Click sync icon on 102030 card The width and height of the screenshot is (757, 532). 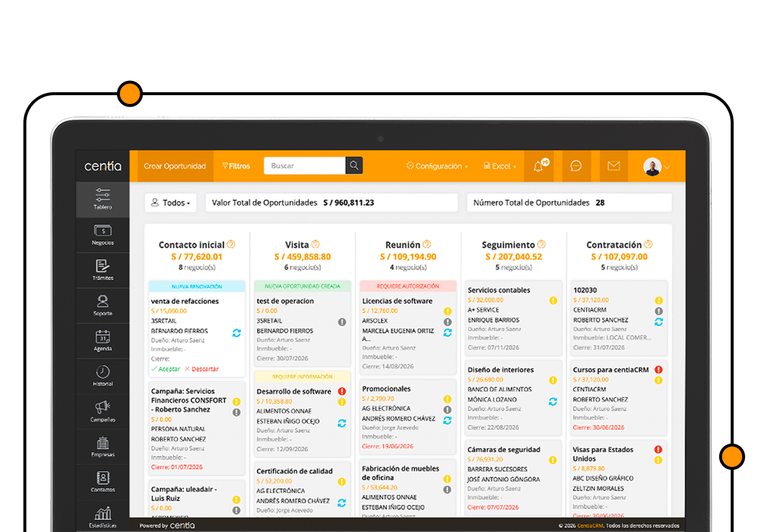click(658, 322)
